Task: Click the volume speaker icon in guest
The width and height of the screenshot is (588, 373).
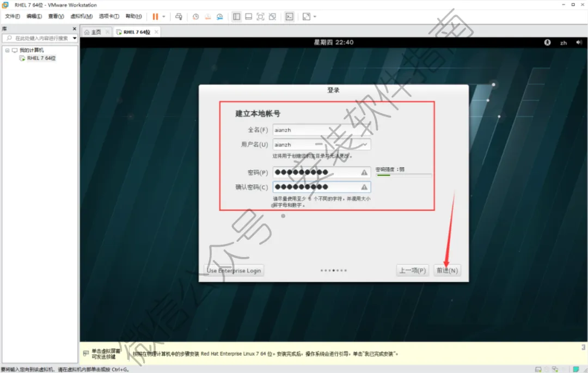Action: (579, 42)
